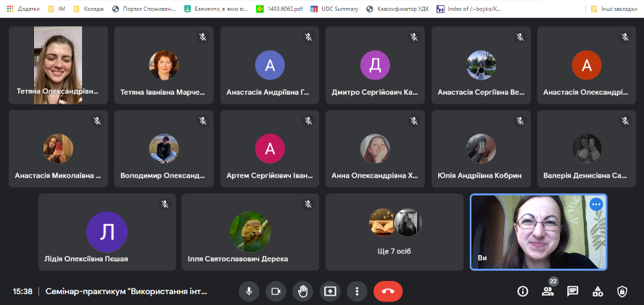The height and width of the screenshot is (305, 644).
Task: Click Анастасія Миколаївна profile photo
Action: tap(58, 149)
